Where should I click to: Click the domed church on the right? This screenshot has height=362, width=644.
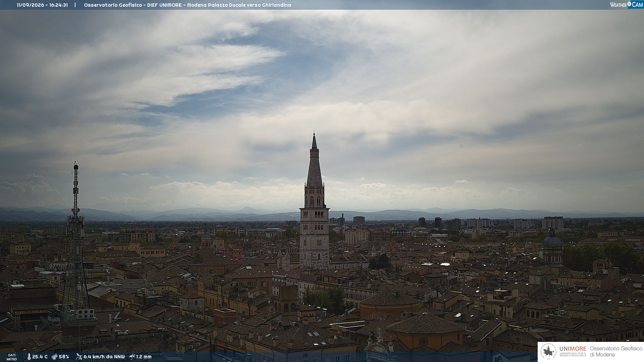click(552, 246)
